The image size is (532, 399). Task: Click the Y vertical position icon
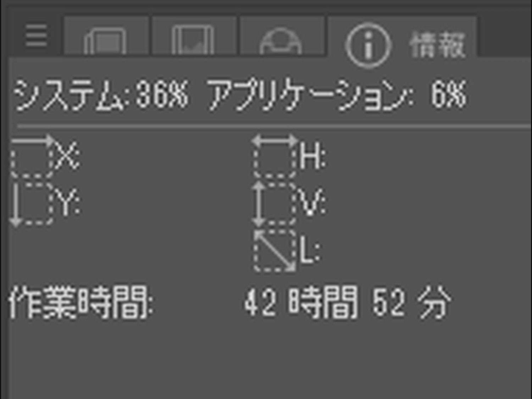click(x=31, y=204)
